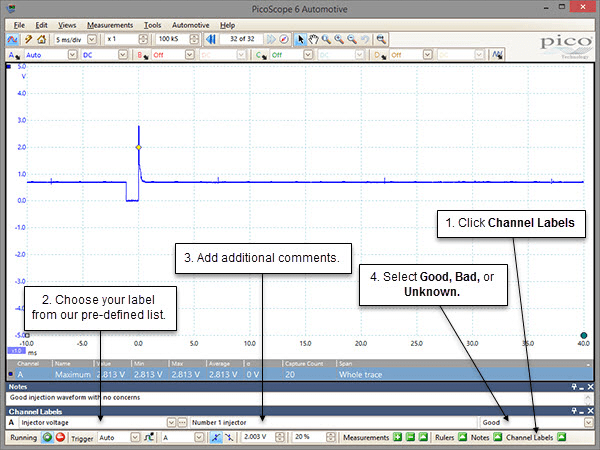
Task: Open the trigger source channel A dropdown
Action: point(199,437)
